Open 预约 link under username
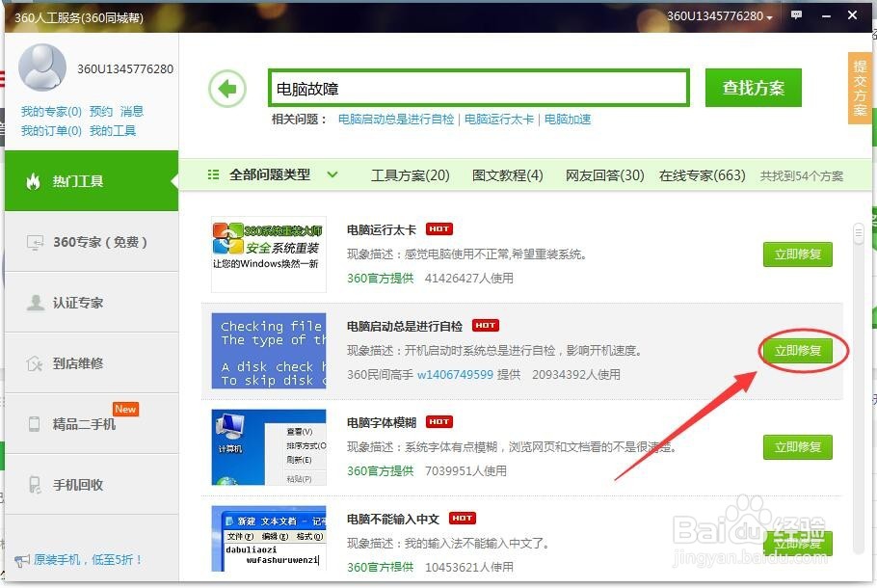 (x=100, y=111)
